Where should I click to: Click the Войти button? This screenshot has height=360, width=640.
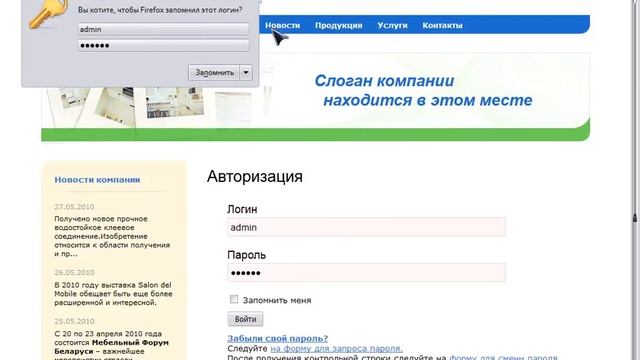[x=245, y=319]
